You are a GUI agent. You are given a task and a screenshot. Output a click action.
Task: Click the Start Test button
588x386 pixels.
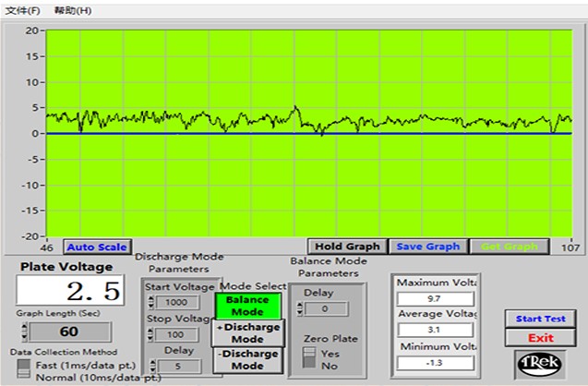541,319
